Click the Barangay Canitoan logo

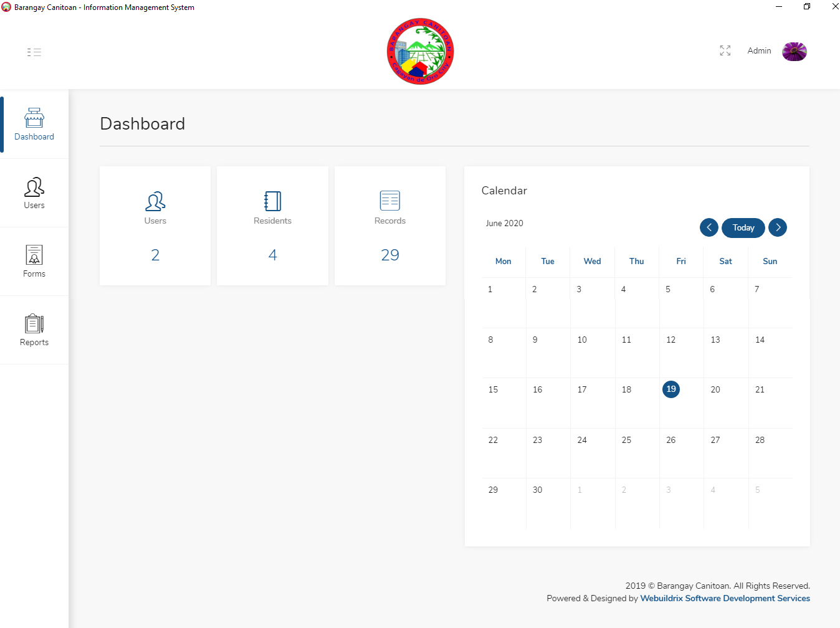420,51
